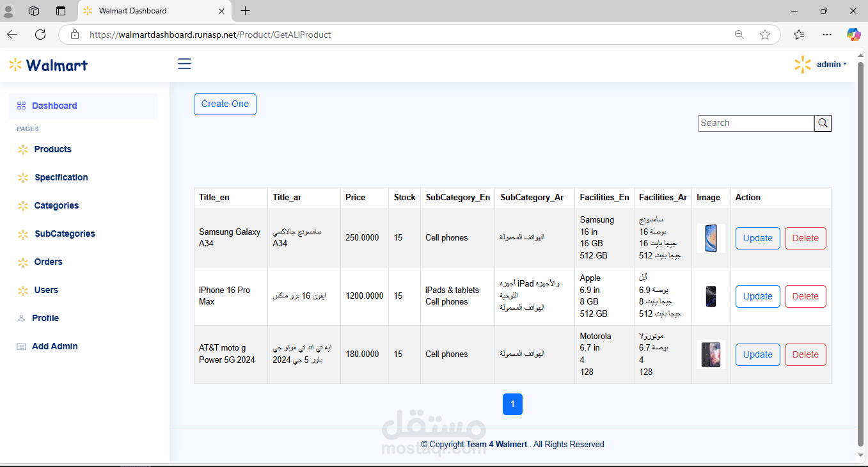Click the Walmart spark logo icon in the sidebar header

click(15, 65)
